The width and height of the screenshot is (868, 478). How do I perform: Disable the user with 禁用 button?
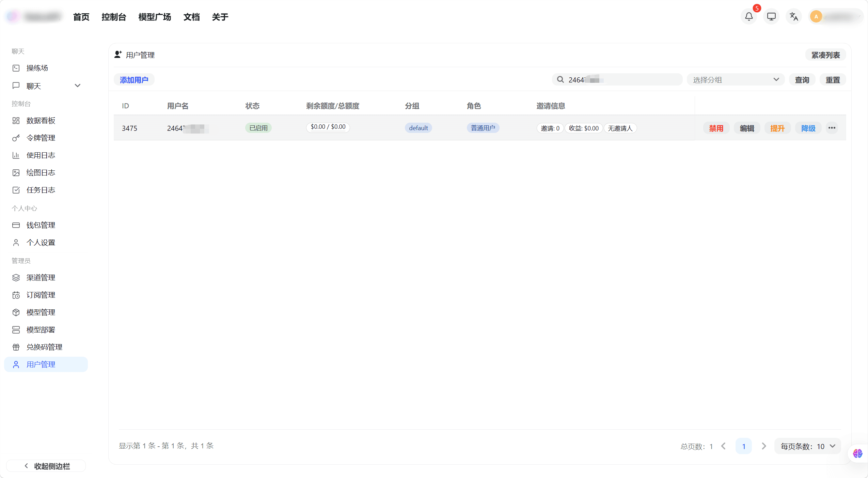point(716,128)
